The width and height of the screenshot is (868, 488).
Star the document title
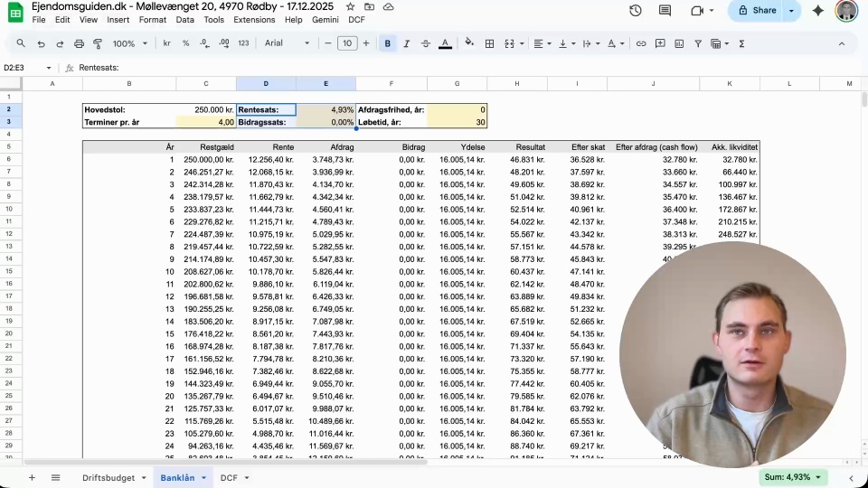350,6
